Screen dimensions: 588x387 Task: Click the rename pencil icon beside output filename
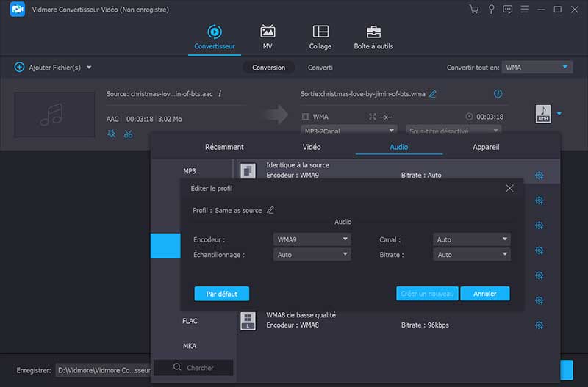pos(433,94)
